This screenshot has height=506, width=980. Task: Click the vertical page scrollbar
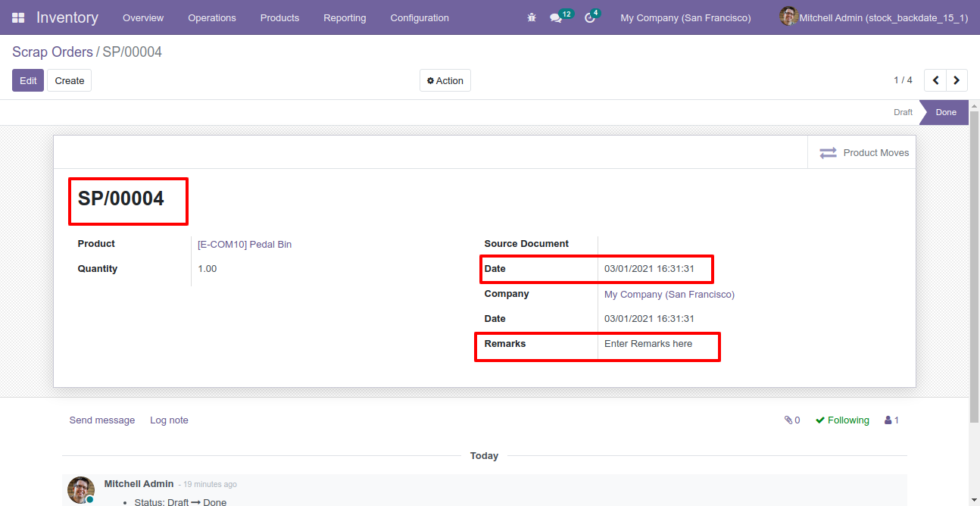coord(974,265)
